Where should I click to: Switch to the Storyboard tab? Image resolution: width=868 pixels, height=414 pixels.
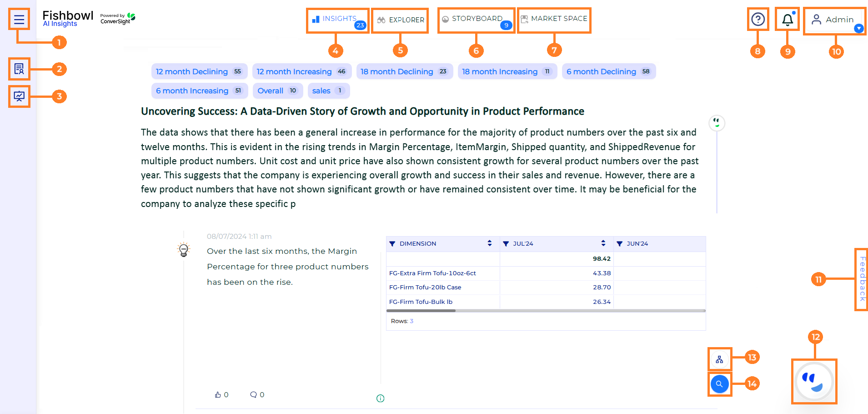tap(476, 20)
